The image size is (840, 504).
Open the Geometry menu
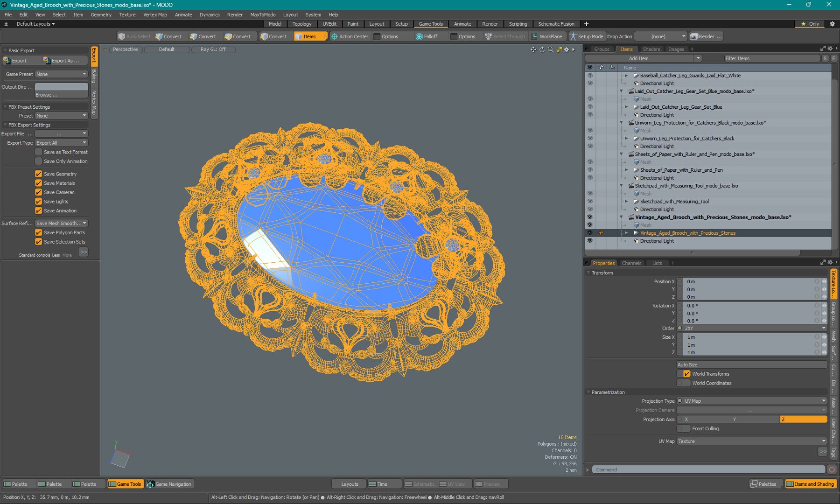pos(101,14)
